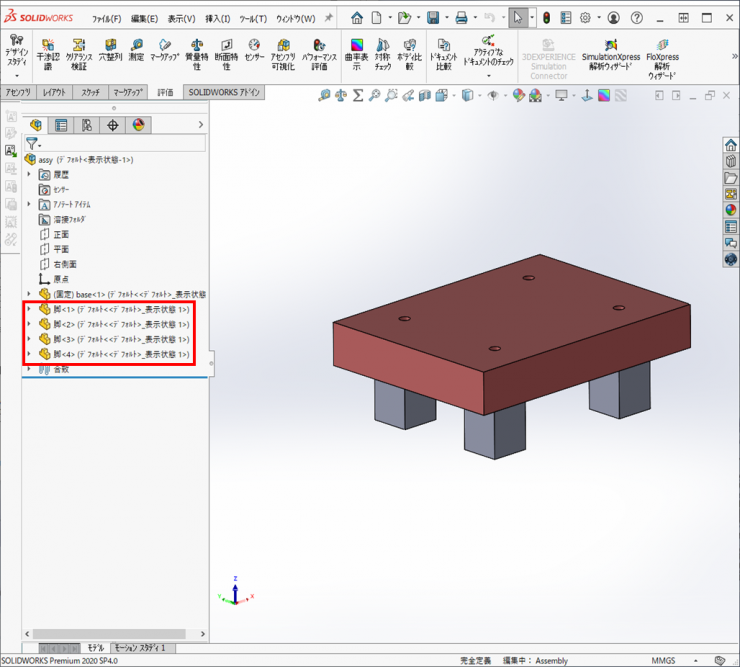This screenshot has height=667, width=740.
Task: Select the PropertyManager tab
Action: pyautogui.click(x=61, y=125)
